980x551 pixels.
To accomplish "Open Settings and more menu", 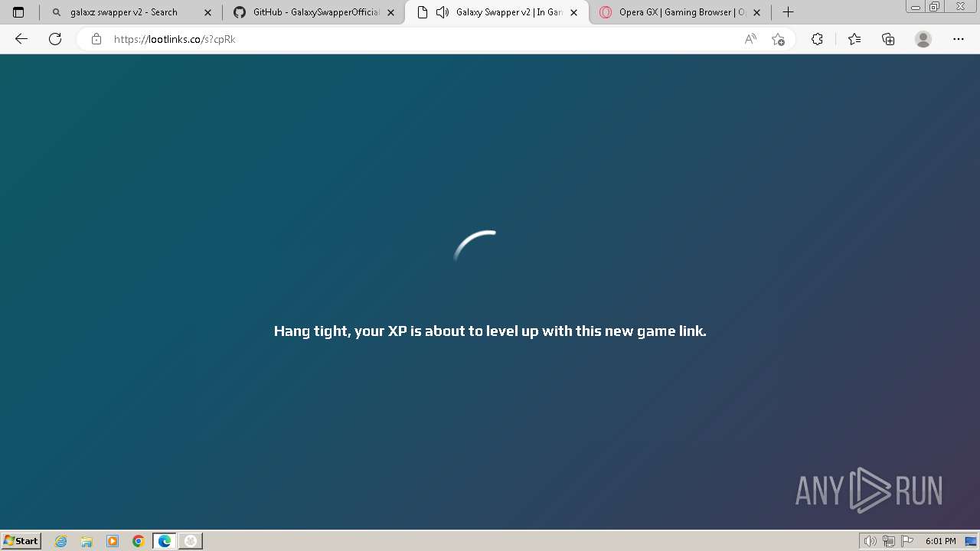I will 959,39.
